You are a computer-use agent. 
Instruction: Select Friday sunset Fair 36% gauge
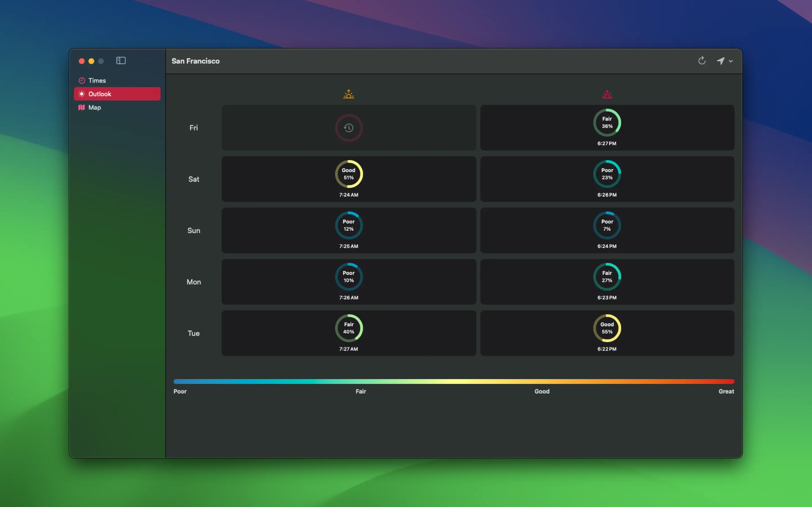[x=607, y=123]
